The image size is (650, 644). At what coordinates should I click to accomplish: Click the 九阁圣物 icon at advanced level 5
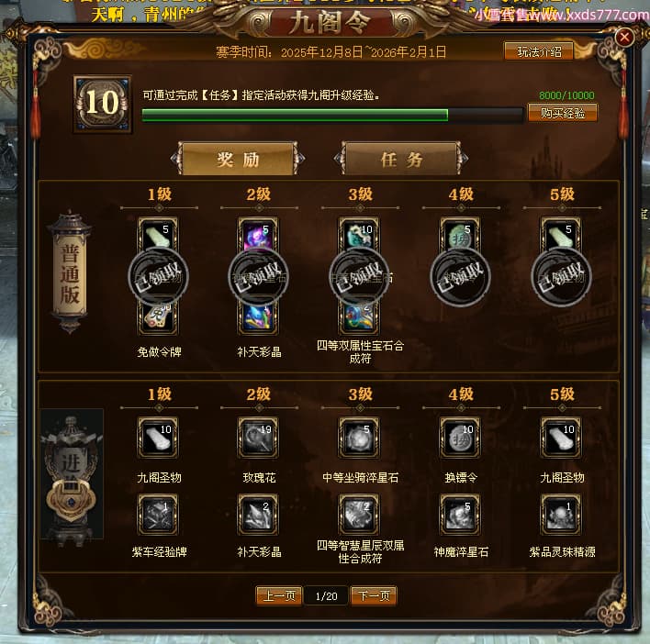tap(561, 438)
